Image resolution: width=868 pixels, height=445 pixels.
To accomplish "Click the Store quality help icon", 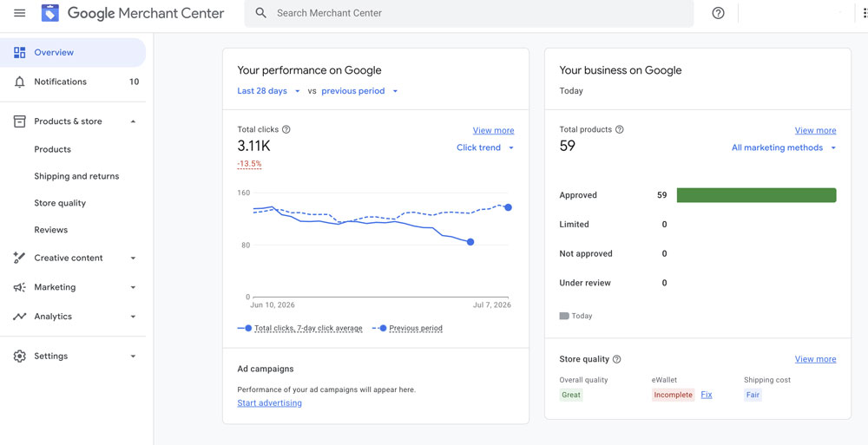I will (616, 359).
